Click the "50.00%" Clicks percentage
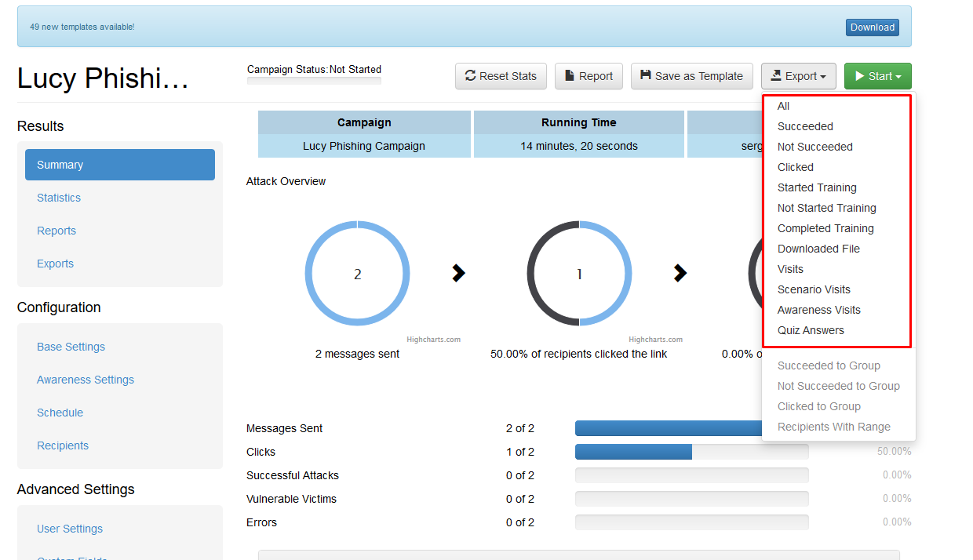973x560 pixels. coord(895,452)
